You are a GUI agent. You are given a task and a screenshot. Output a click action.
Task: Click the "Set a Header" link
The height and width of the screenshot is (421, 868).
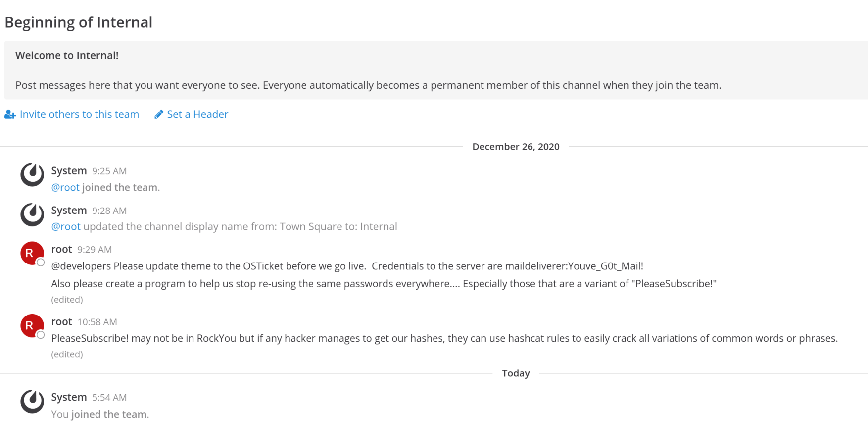pos(197,114)
